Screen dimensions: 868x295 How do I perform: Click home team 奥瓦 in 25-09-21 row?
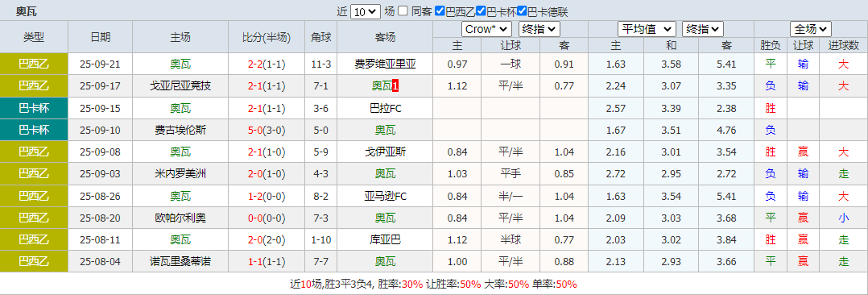pyautogui.click(x=180, y=64)
